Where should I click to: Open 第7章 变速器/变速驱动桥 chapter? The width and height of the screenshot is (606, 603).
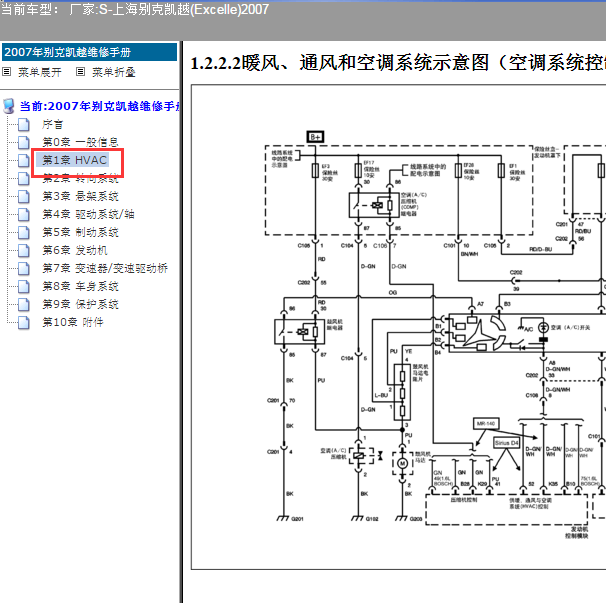pyautogui.click(x=105, y=268)
